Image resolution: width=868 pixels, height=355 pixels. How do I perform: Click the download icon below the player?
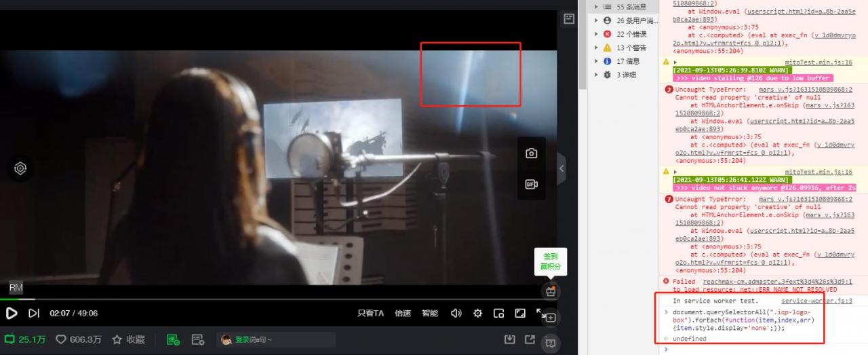point(509,339)
